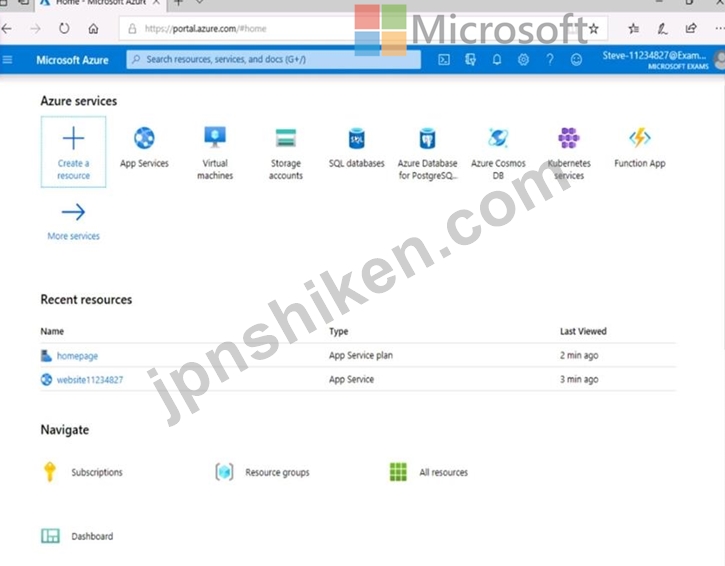Open the feedback smiley icon

[576, 60]
